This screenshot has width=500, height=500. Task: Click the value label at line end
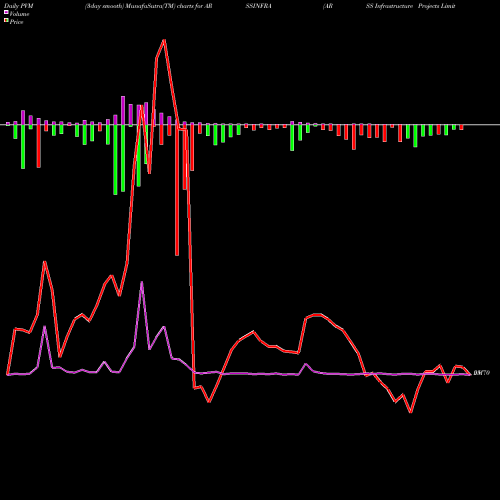pos(482,373)
